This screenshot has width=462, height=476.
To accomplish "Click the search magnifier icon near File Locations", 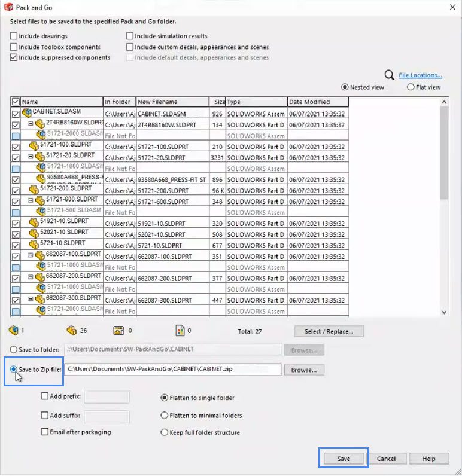I will click(390, 75).
